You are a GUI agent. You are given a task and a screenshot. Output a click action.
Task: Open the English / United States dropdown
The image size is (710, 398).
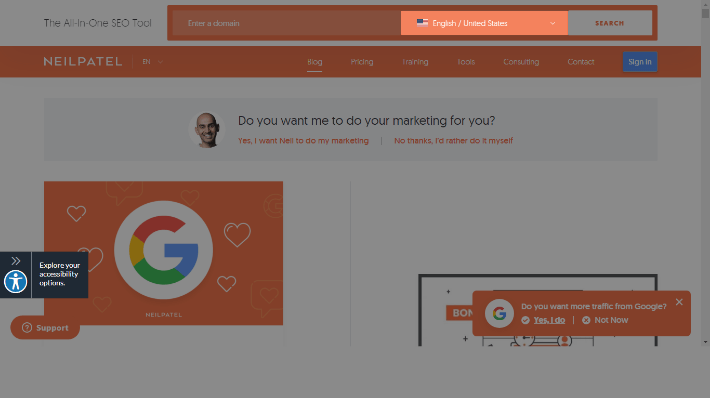[x=484, y=23]
